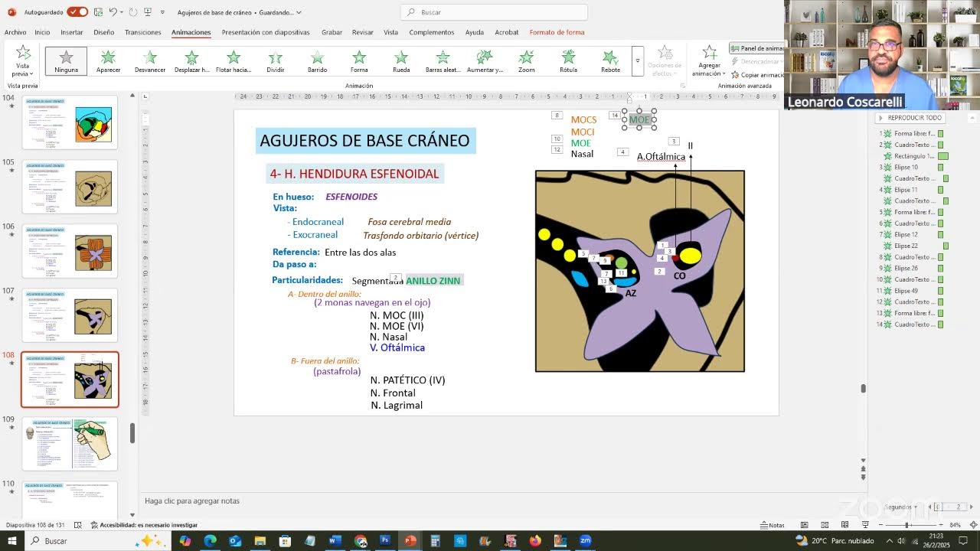Start slideshow from quick access toolbar
The width and height of the screenshot is (980, 551).
tap(149, 12)
